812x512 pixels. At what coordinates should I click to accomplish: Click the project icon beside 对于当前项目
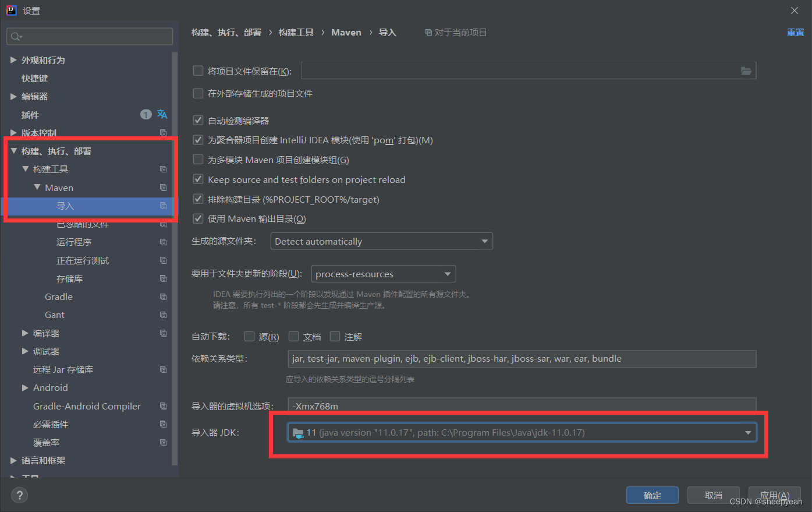[x=428, y=33]
